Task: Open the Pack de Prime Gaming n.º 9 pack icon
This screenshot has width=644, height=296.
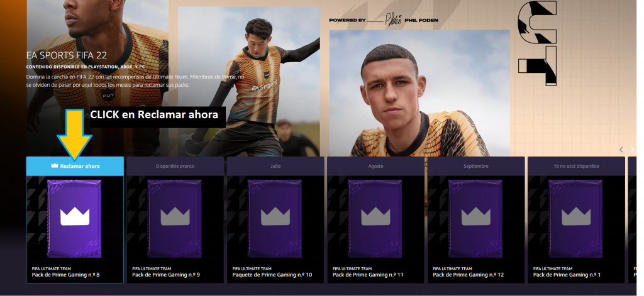Action: (x=175, y=219)
